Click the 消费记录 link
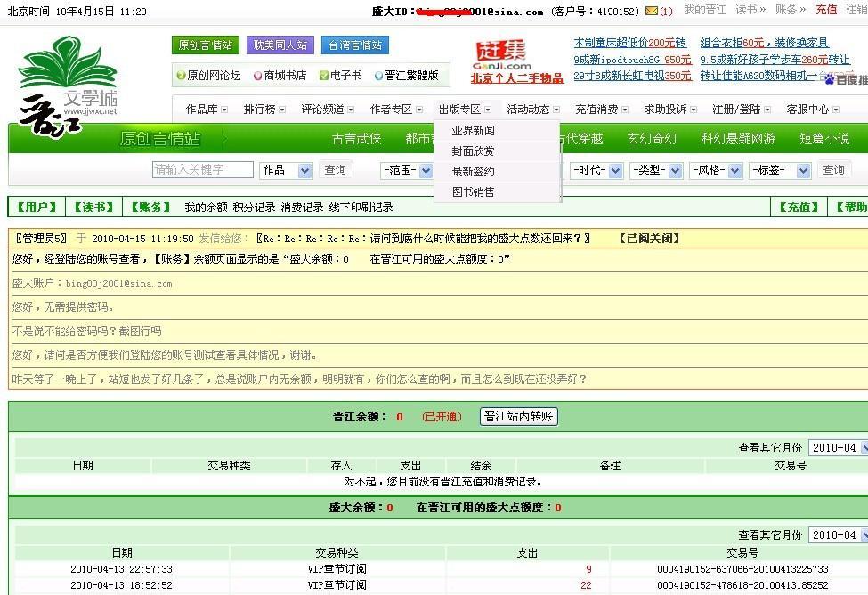The image size is (868, 595). click(302, 208)
